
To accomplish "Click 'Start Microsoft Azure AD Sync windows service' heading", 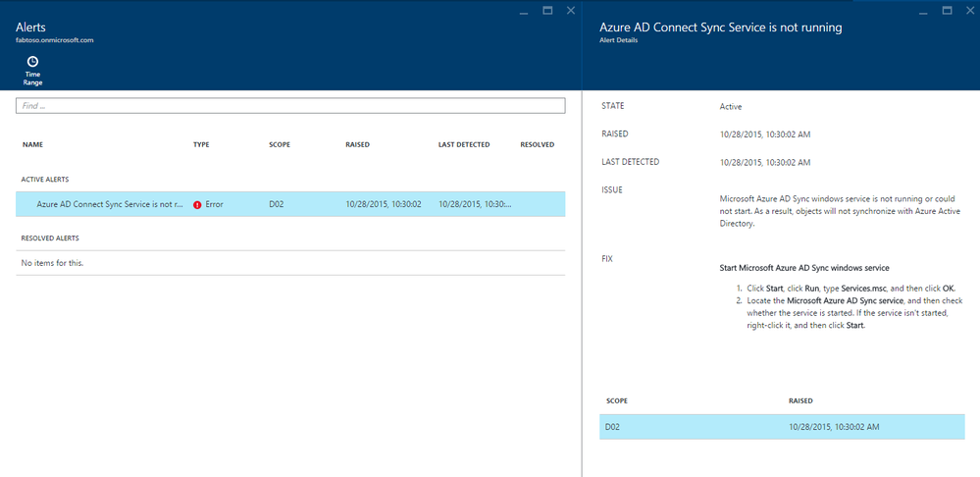I will pyautogui.click(x=804, y=268).
